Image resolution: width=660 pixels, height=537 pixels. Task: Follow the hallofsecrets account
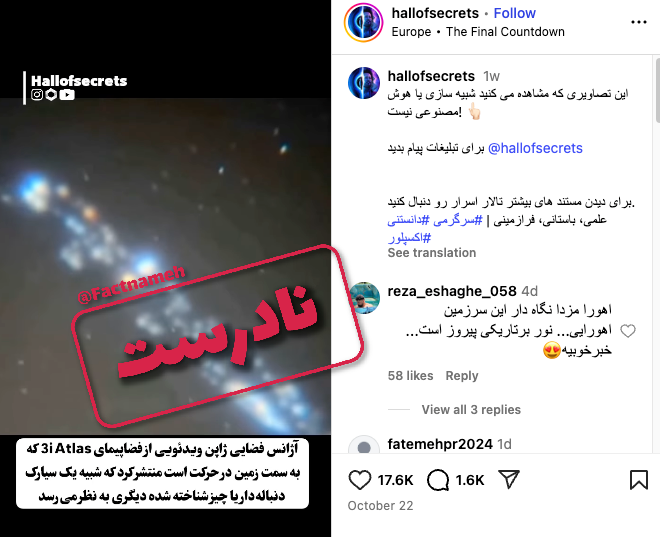(x=514, y=13)
